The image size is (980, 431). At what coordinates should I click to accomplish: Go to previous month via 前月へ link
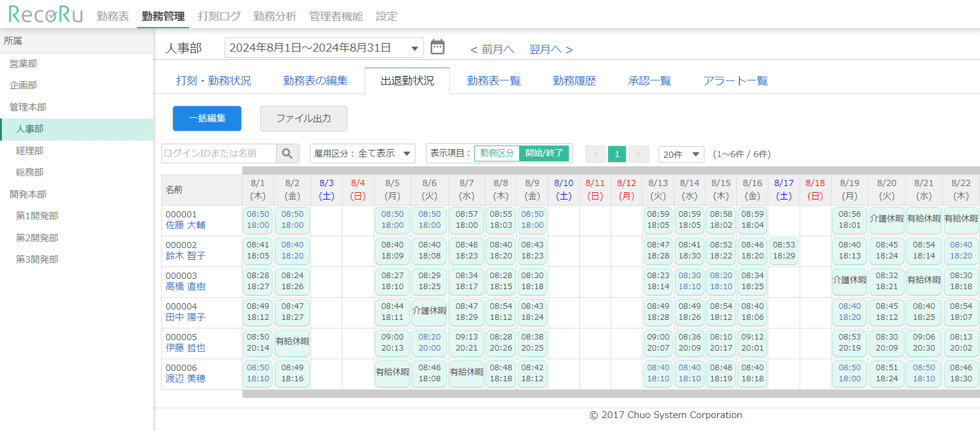[x=492, y=50]
